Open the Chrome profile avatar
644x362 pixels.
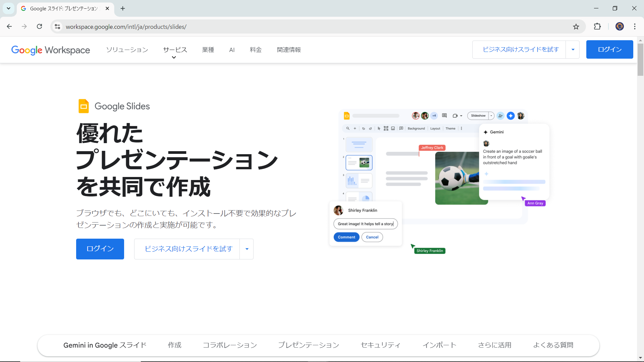tap(620, 26)
